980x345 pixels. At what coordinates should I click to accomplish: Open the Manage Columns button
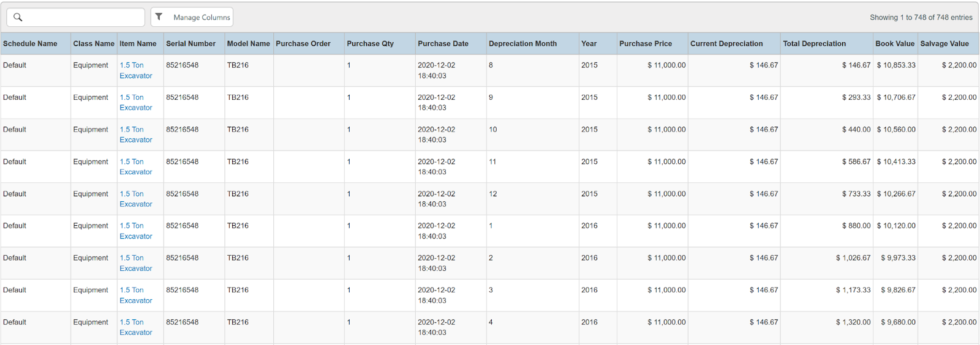pos(202,17)
